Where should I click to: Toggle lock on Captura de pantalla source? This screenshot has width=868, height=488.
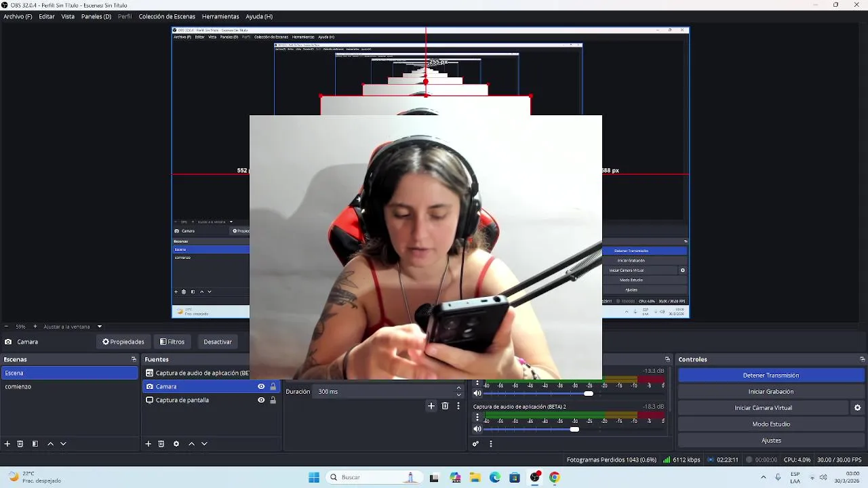pyautogui.click(x=273, y=400)
